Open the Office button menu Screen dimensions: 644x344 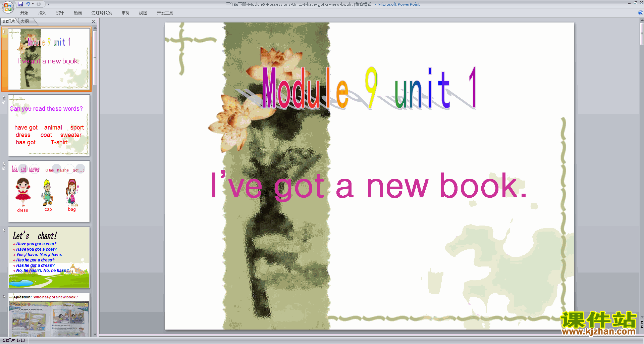tap(7, 7)
